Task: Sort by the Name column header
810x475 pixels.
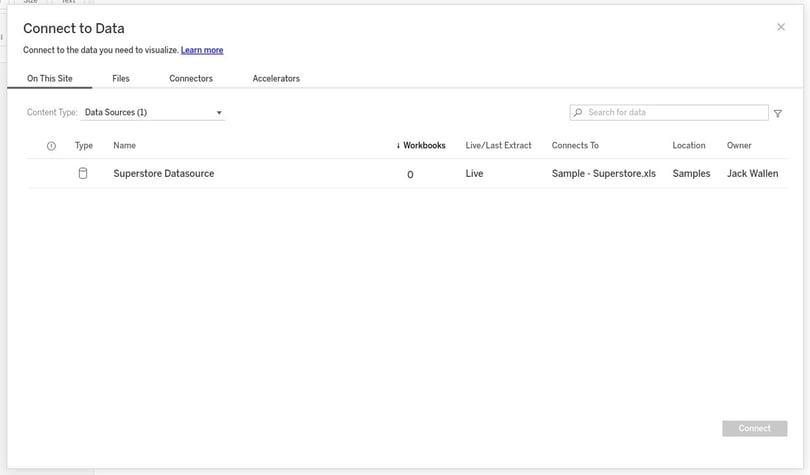Action: pyautogui.click(x=124, y=146)
